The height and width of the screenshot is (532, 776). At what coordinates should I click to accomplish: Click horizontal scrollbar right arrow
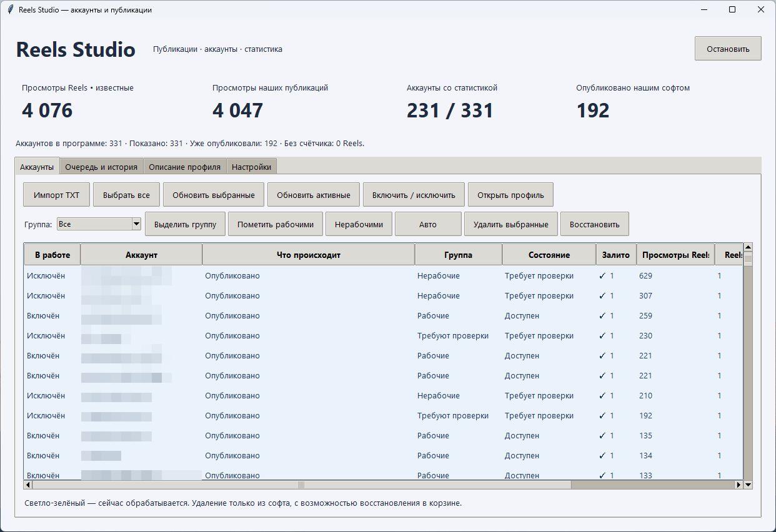pyautogui.click(x=739, y=485)
